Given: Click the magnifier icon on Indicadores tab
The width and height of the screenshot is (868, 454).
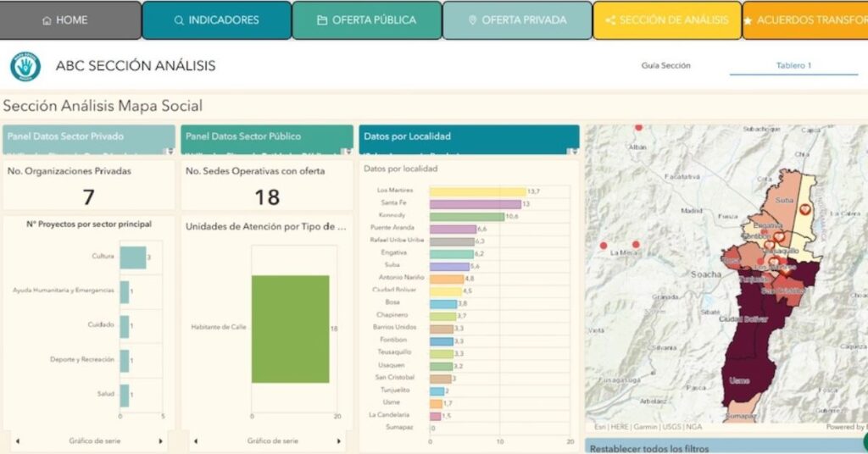Looking at the screenshot, I should click(x=179, y=20).
